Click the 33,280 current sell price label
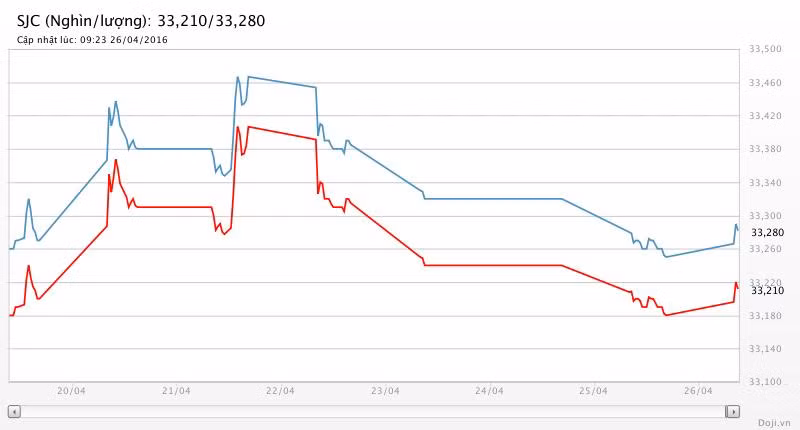This screenshot has height=430, width=800. 767,233
